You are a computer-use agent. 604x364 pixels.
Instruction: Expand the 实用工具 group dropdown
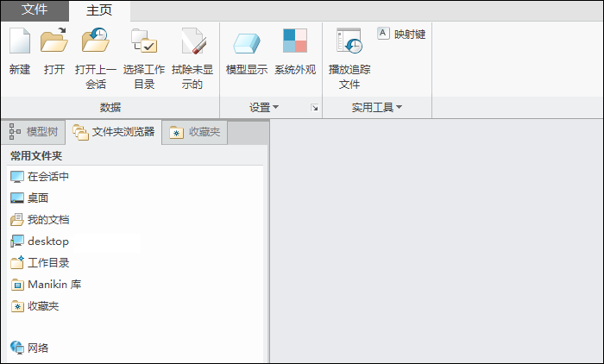[377, 108]
